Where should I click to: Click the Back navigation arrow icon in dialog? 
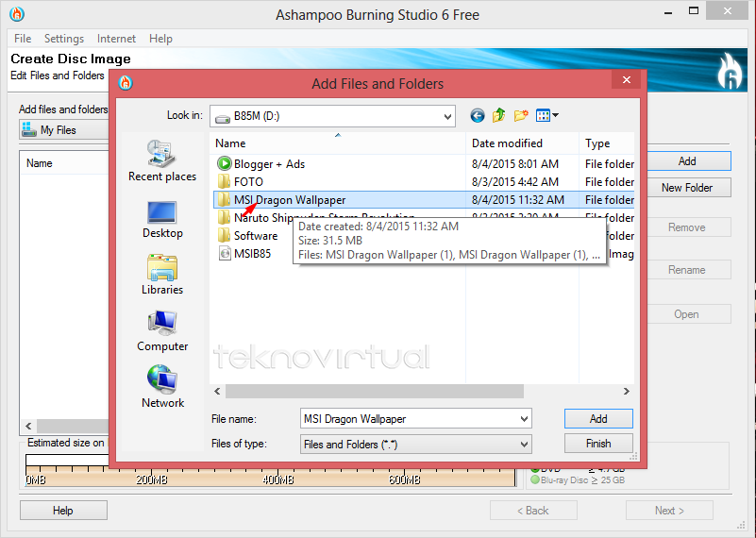(x=477, y=116)
